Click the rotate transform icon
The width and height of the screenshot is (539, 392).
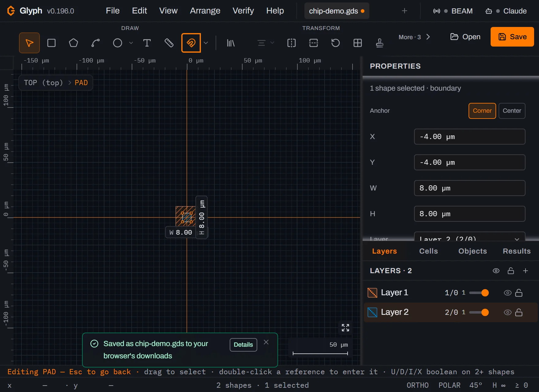pyautogui.click(x=336, y=43)
